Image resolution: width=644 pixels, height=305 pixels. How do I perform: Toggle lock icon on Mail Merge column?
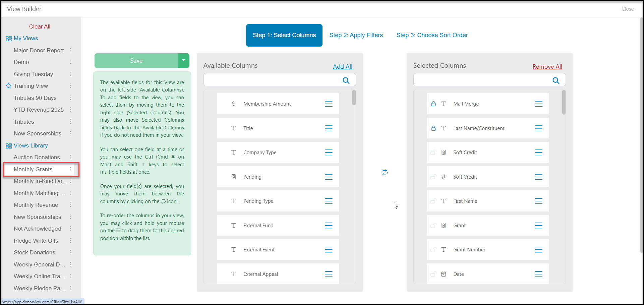tap(433, 104)
